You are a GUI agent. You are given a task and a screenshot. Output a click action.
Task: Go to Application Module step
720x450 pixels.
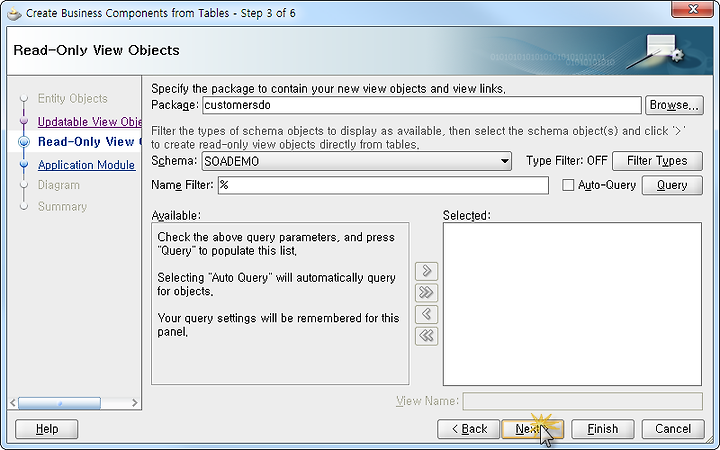click(86, 165)
